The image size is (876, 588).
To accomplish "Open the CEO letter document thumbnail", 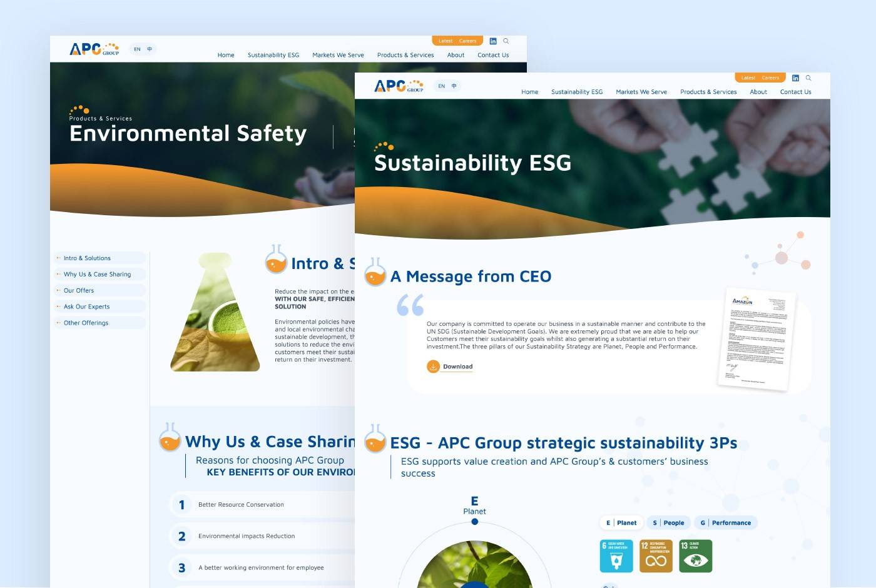I will pyautogui.click(x=756, y=339).
